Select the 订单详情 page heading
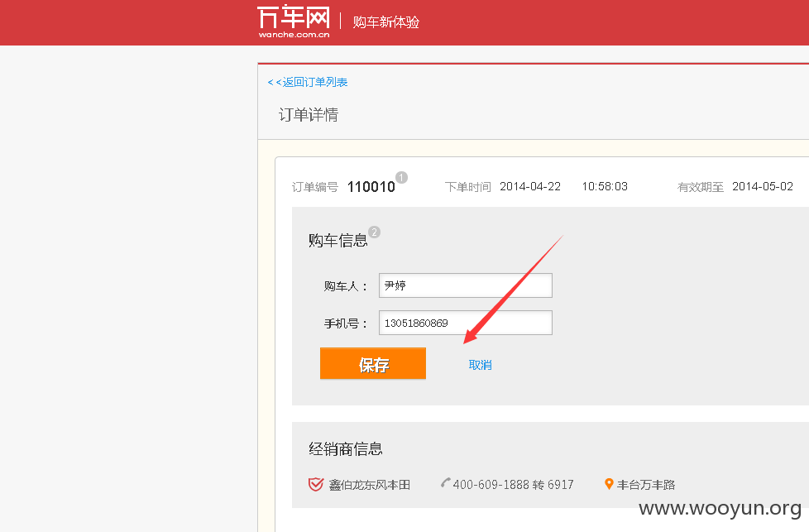 pos(309,114)
